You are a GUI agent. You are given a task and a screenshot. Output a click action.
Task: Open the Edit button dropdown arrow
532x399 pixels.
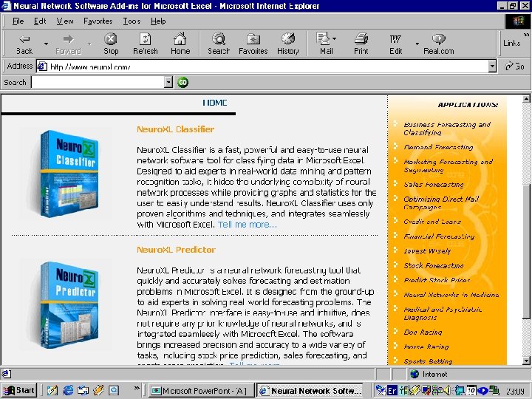pos(417,44)
